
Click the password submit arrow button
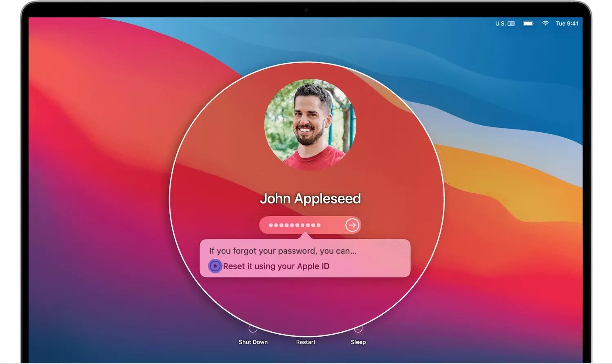pyautogui.click(x=352, y=225)
